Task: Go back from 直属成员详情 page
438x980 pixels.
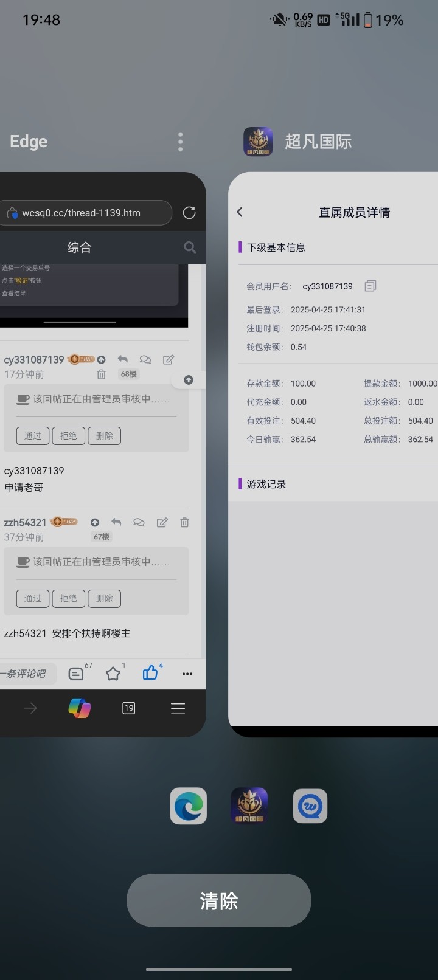Action: click(x=240, y=212)
